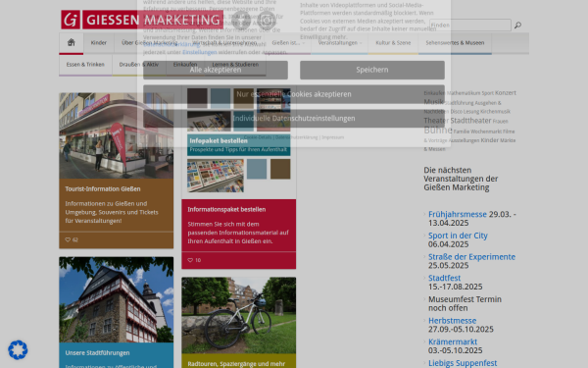Open 'Individuelle Datenschutzeinstellungen' button
The image size is (588, 368).
pos(294,119)
